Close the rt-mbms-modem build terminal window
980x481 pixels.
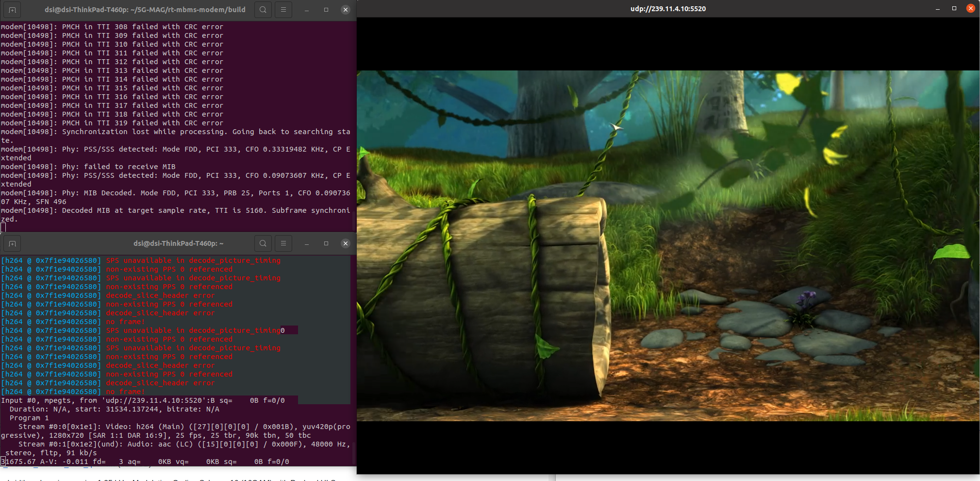coord(346,10)
